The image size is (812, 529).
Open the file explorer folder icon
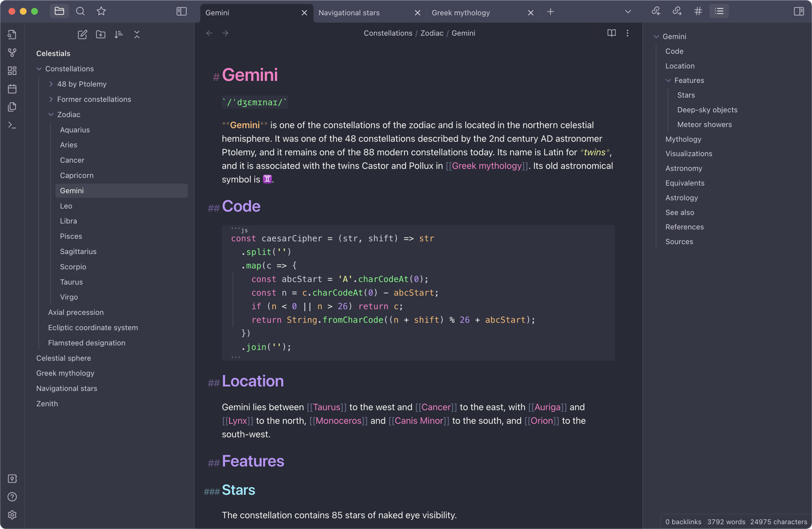pos(59,11)
